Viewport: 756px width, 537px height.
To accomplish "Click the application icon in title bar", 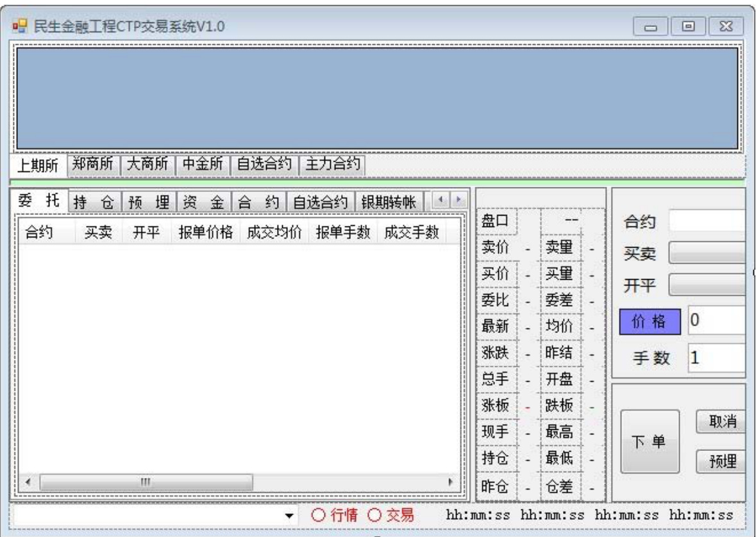I will 21,28.
